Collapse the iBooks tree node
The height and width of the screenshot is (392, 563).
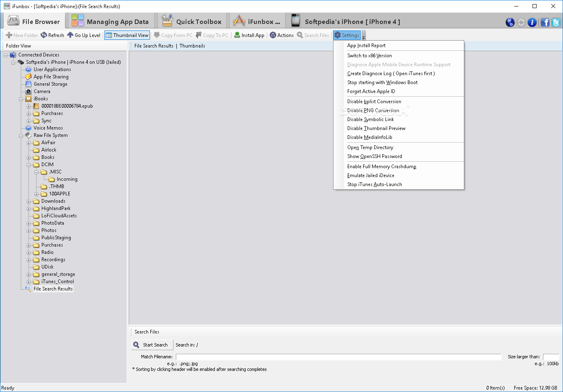21,99
